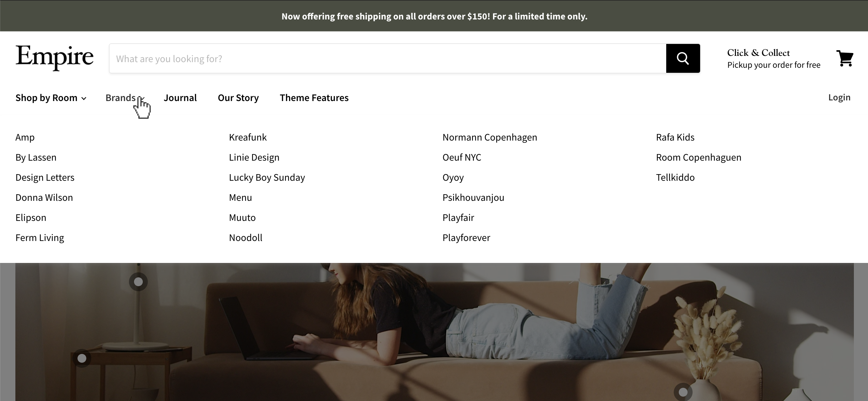
Task: Click the Our Story navigation link
Action: (238, 98)
